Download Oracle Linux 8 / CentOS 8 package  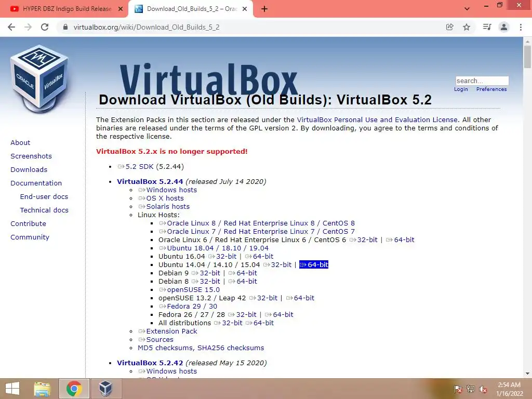point(257,223)
